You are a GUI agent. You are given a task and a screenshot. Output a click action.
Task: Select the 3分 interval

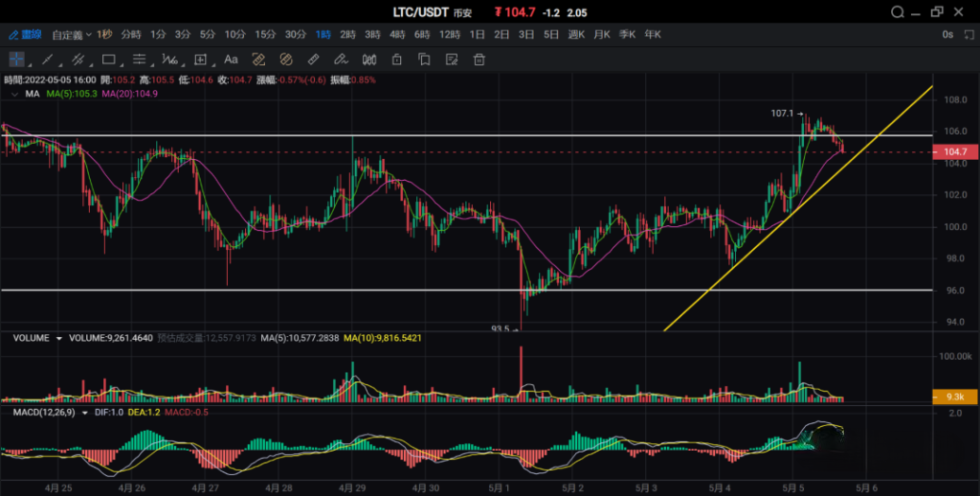[x=183, y=34]
